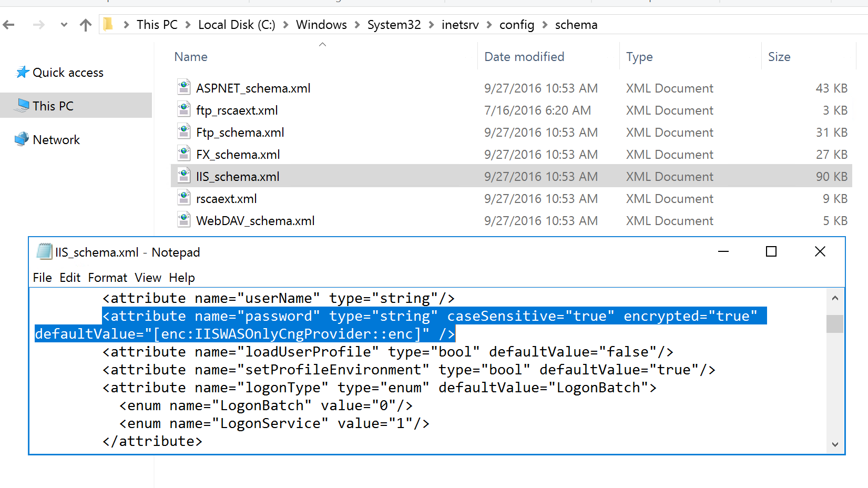The image size is (868, 488).
Task: Sort files by Date modified column
Action: 524,57
